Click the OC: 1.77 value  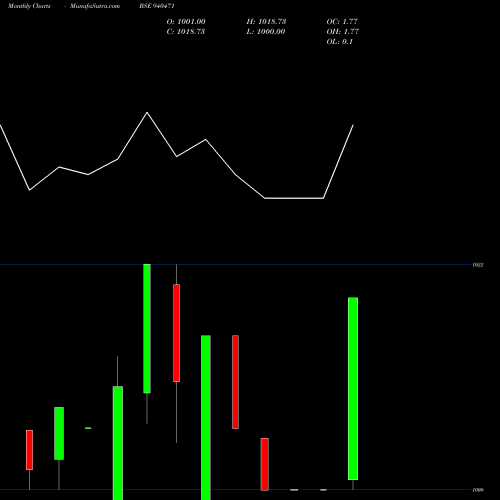pos(342,22)
